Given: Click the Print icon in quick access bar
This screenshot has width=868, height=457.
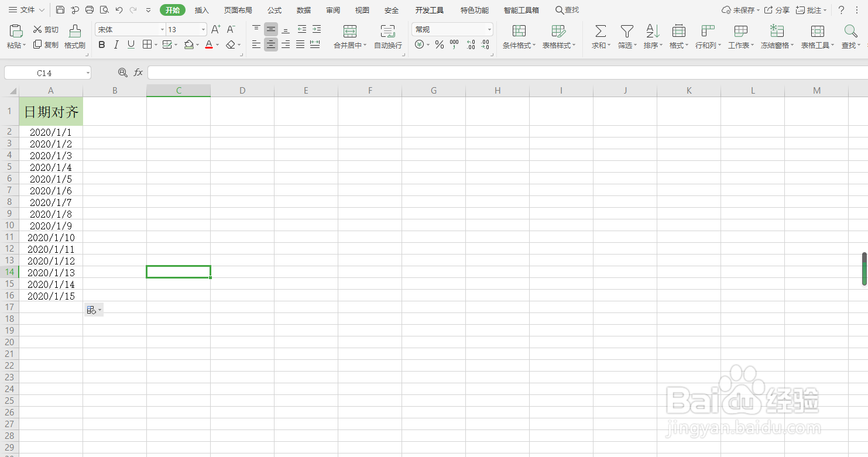Looking at the screenshot, I should 90,10.
